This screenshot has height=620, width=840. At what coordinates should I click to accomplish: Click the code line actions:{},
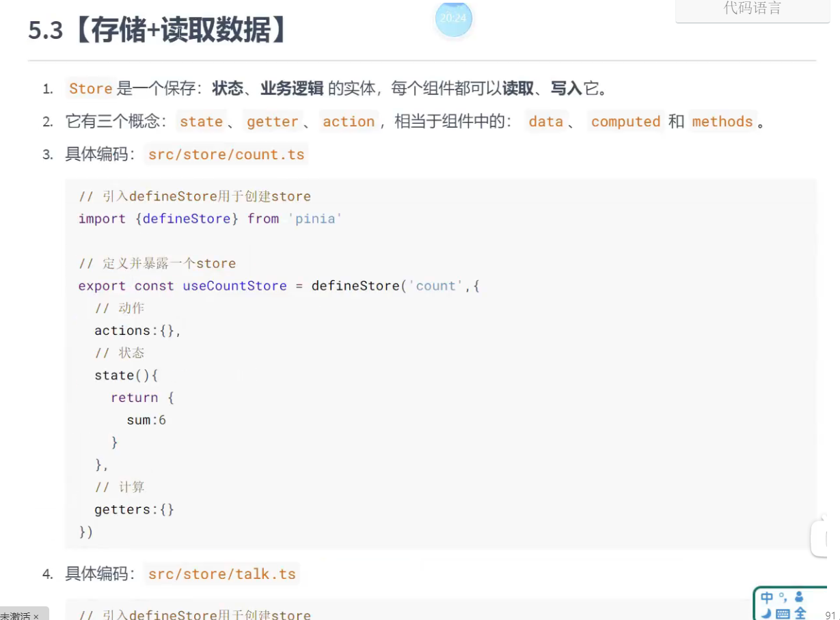coord(137,331)
